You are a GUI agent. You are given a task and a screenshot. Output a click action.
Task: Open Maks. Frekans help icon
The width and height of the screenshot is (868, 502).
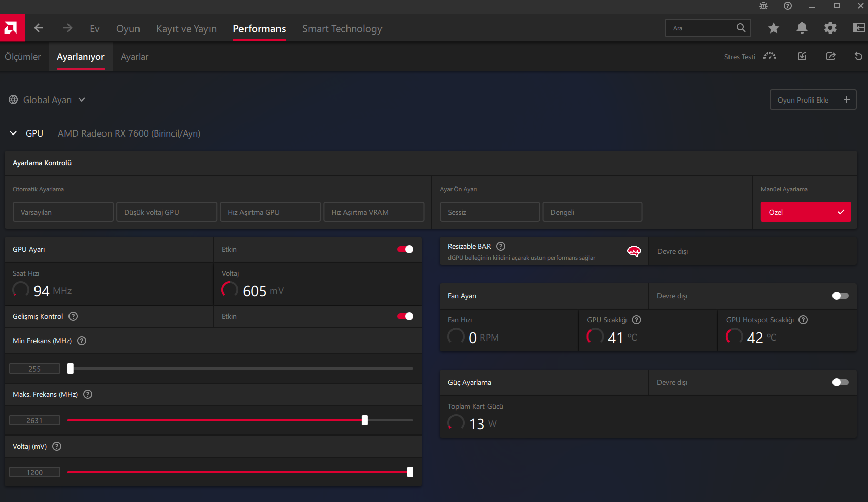[x=88, y=394]
